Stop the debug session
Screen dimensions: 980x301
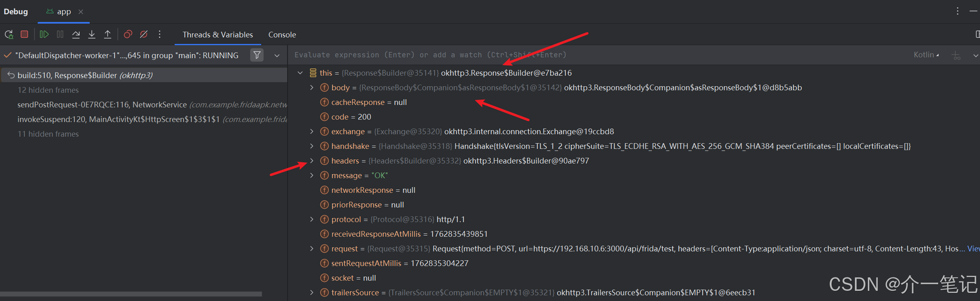(24, 35)
